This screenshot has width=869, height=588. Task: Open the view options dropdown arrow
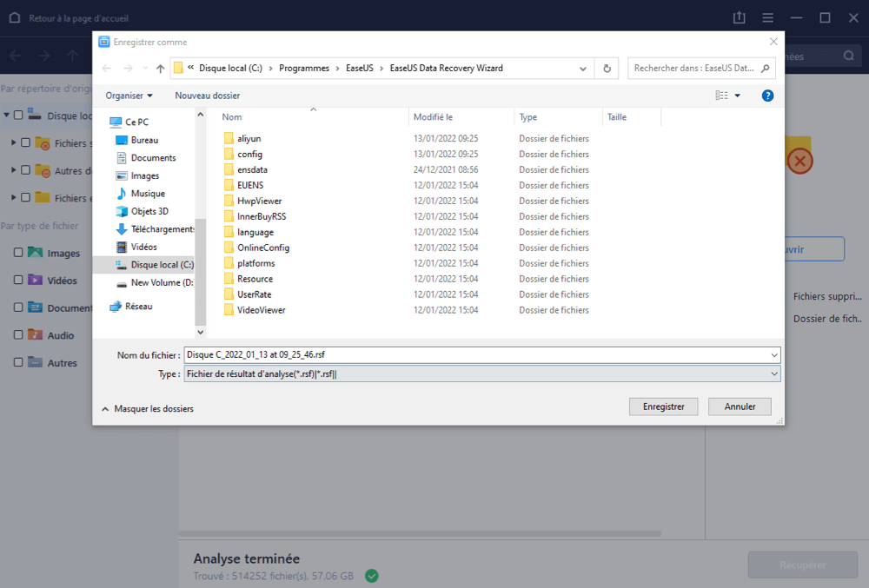[x=738, y=96]
